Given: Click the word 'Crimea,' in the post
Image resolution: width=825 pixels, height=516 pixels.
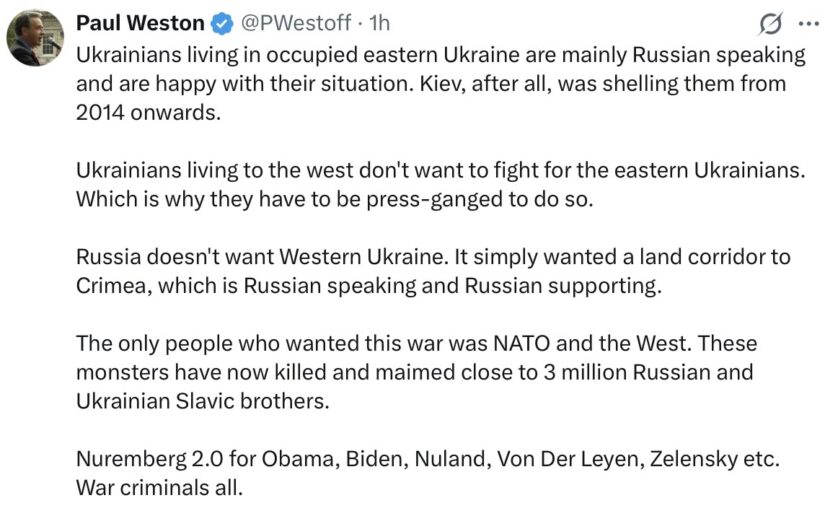Looking at the screenshot, I should click(114, 286).
